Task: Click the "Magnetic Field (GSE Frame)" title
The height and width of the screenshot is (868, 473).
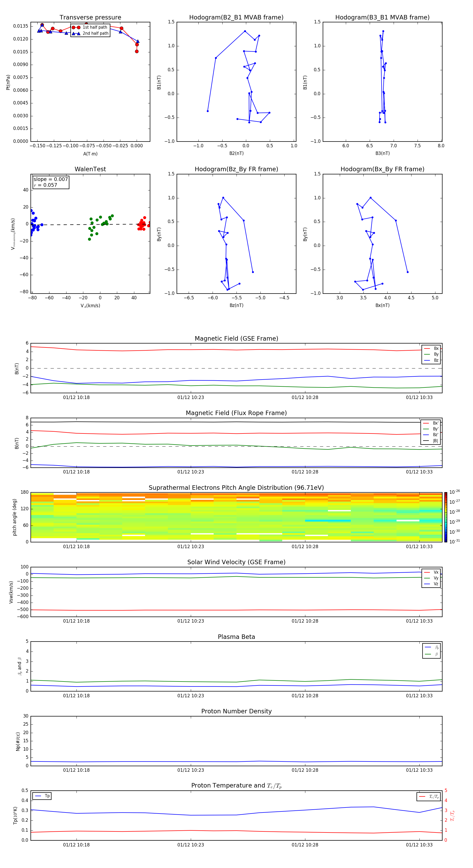Action: pyautogui.click(x=236, y=339)
